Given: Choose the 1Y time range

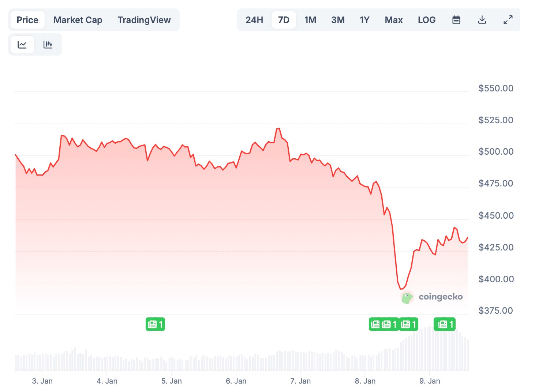Looking at the screenshot, I should (364, 20).
